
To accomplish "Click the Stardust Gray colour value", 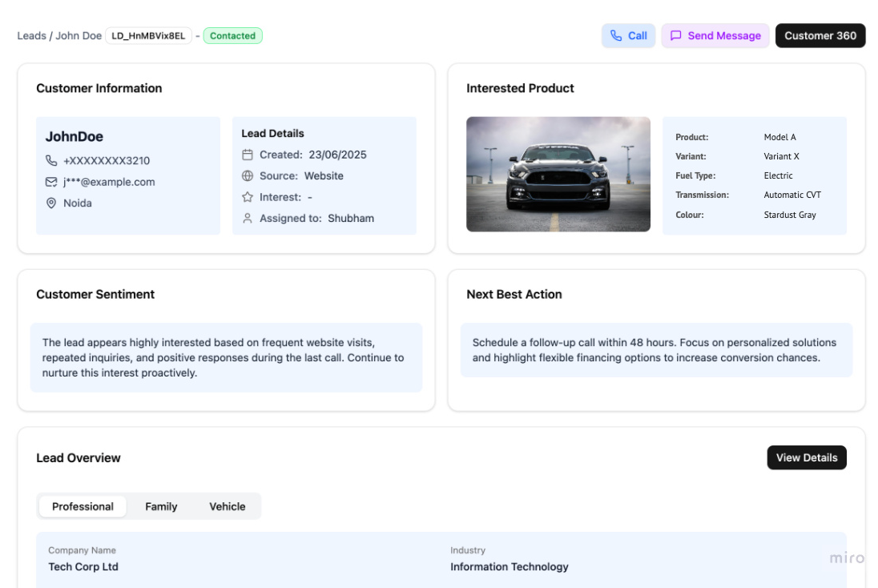I will tap(790, 215).
